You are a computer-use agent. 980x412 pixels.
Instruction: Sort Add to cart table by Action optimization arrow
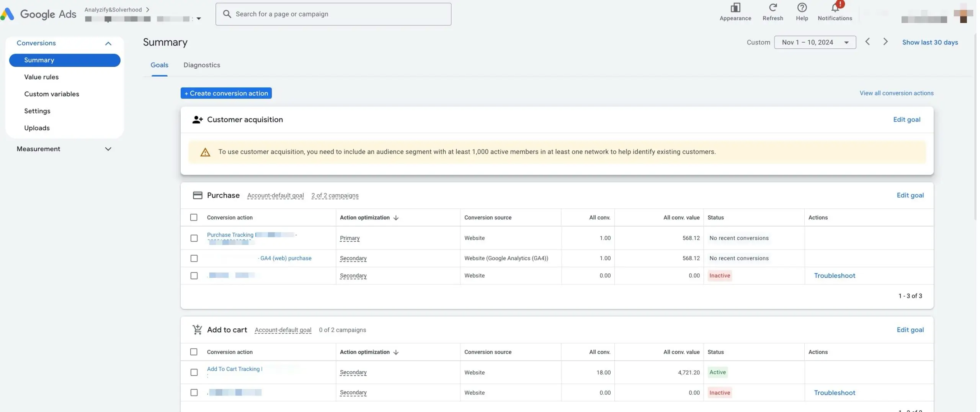[396, 352]
